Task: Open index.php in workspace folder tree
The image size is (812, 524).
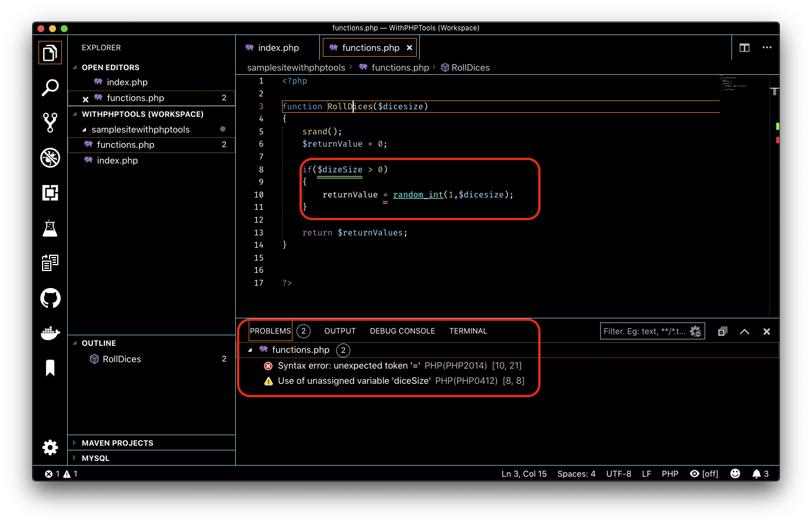Action: [152, 161]
